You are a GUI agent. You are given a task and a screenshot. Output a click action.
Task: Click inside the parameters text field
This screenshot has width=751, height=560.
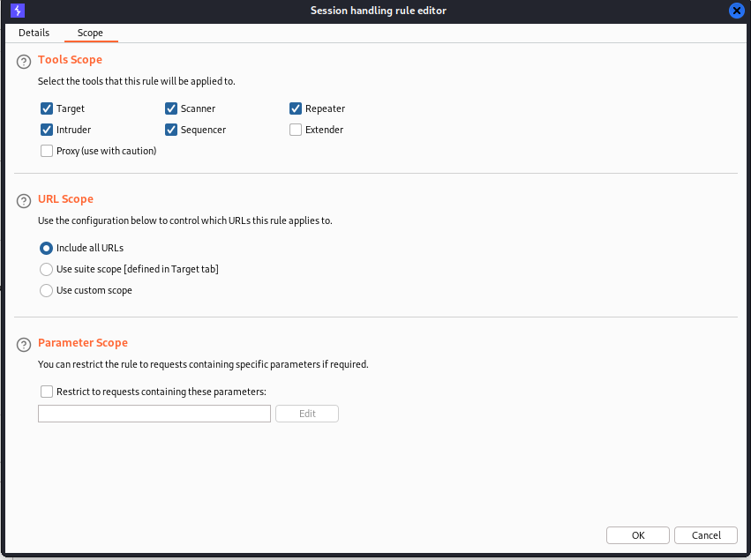tap(154, 414)
